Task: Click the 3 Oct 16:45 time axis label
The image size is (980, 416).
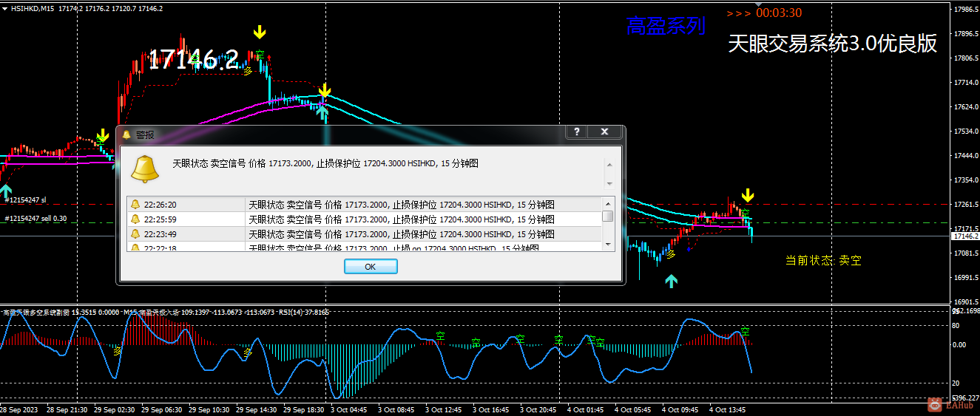Action: [x=491, y=409]
